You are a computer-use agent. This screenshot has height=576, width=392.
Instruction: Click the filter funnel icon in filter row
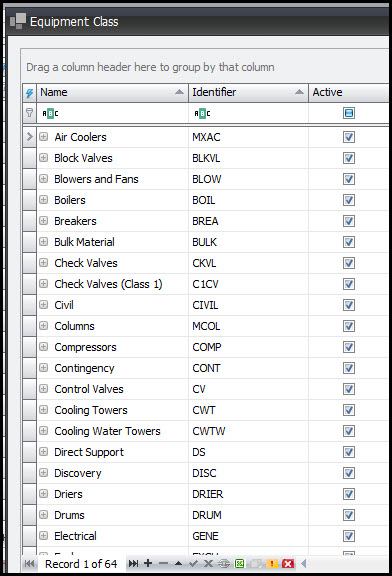[30, 113]
